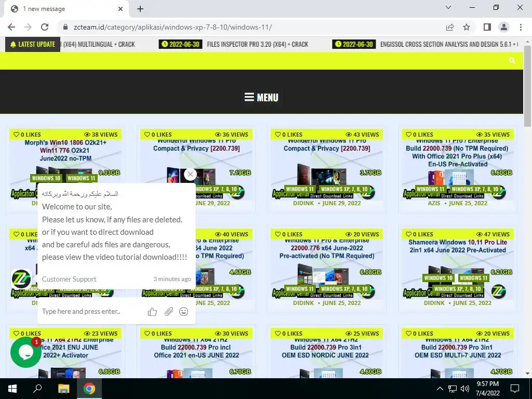This screenshot has width=532, height=399.
Task: Click WINDOWS XP, 7, 8, 10 tag on 6.60GB post
Action: pyautogui.click(x=475, y=189)
